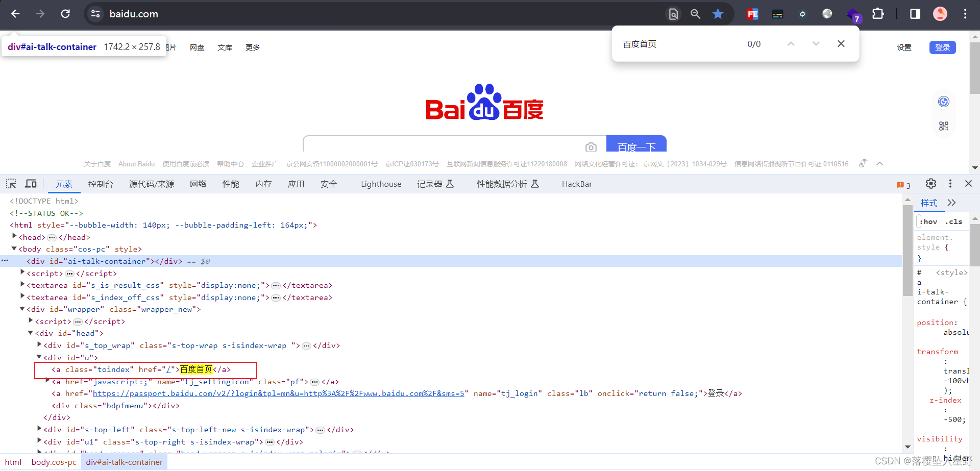
Task: Toggle the blue bookmark star
Action: (x=718, y=14)
